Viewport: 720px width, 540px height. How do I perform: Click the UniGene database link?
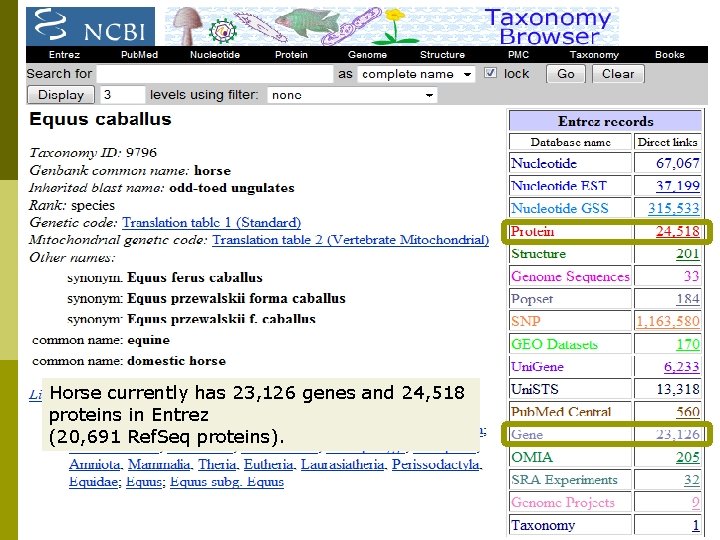pyautogui.click(x=537, y=366)
